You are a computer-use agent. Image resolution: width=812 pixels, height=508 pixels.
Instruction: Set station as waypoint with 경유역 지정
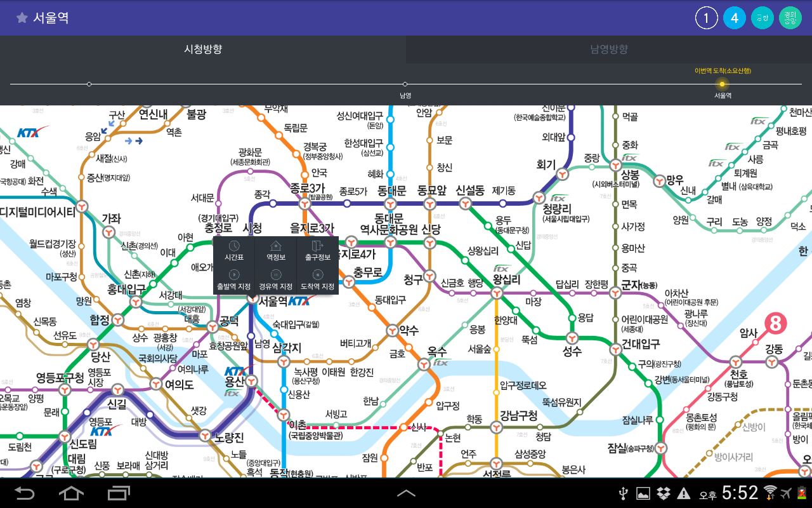275,280
